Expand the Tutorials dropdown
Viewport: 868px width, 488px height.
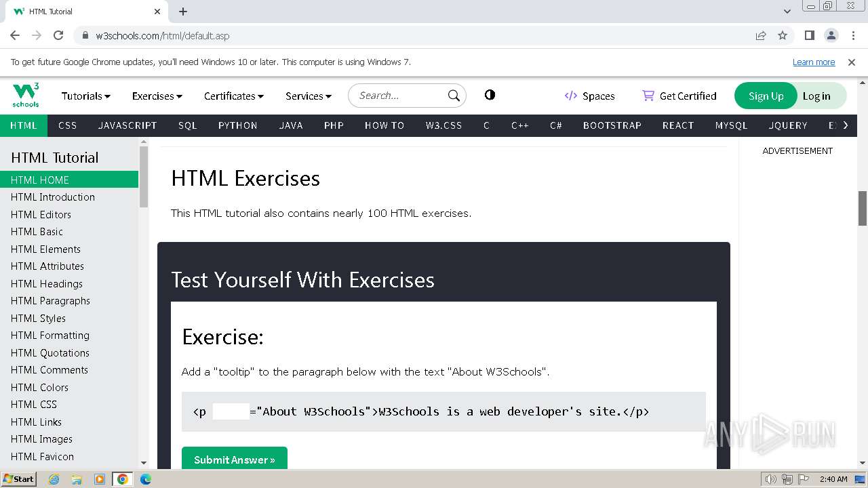click(86, 96)
